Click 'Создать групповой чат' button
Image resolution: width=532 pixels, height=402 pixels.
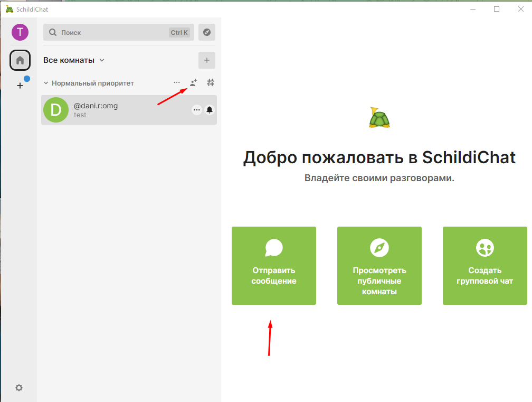click(x=485, y=266)
